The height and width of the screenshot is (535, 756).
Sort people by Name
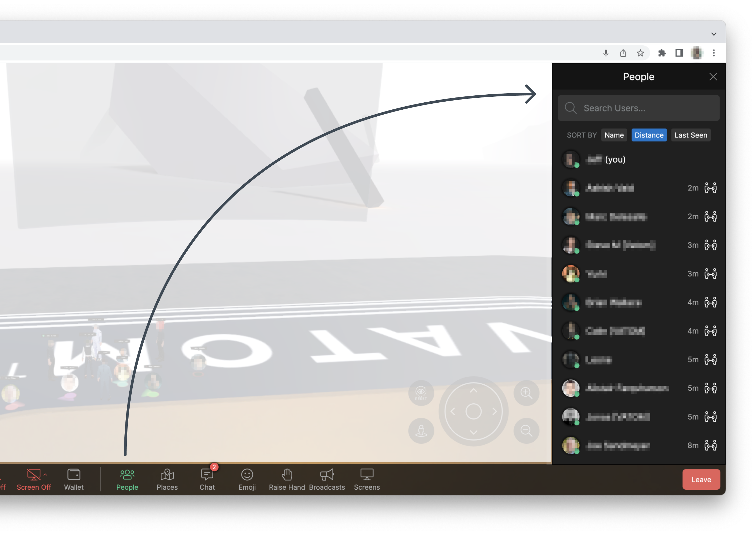point(614,135)
